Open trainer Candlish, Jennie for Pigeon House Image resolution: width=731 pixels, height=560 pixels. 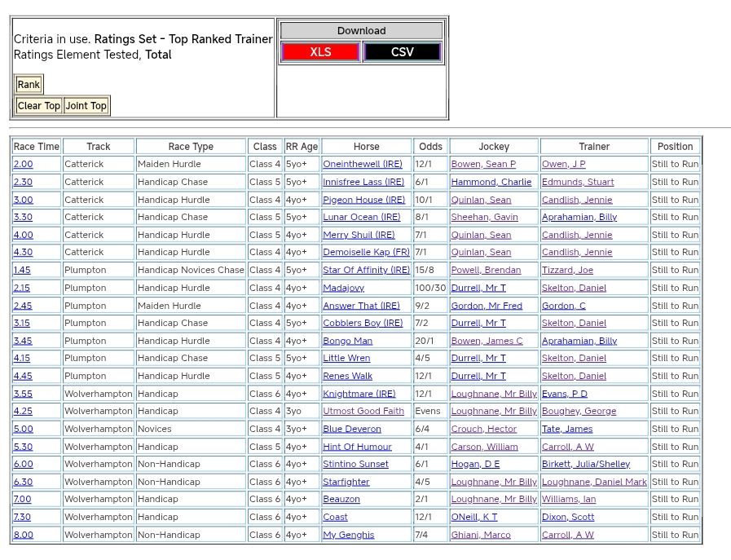(x=576, y=200)
